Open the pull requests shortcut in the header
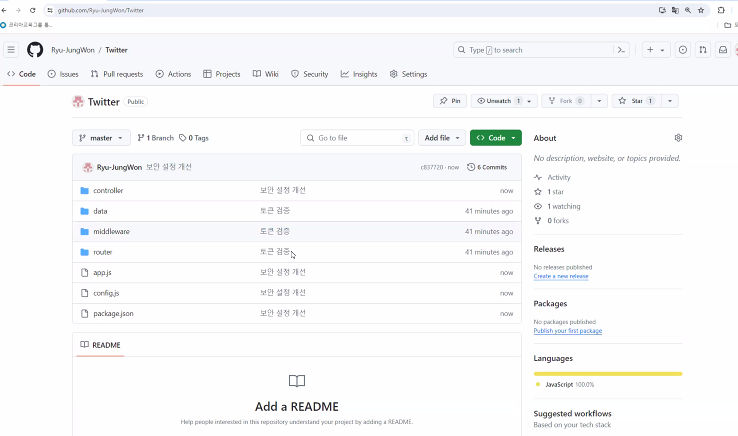Screen dimensions: 738x436 point(703,49)
